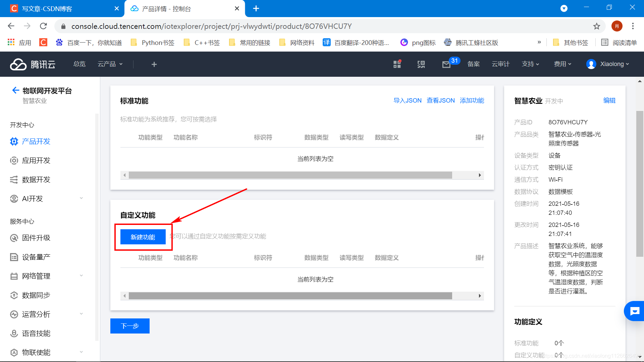Viewport: 644px width, 362px height.
Task: Click the 产品开发 sidebar icon
Action: pos(14,141)
